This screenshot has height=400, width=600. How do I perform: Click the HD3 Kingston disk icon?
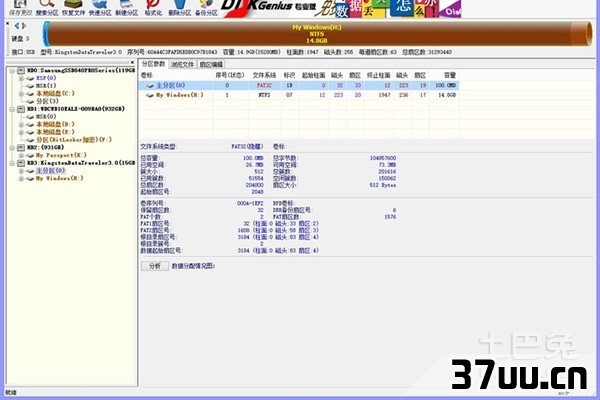21,163
